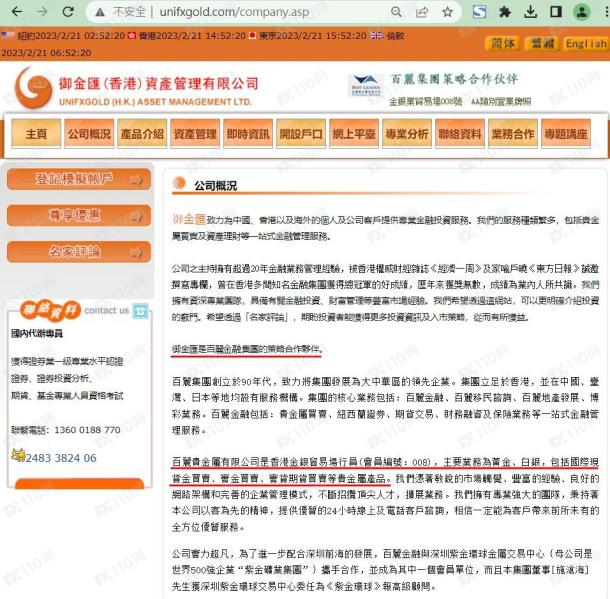Share this page using the share icon
The height and width of the screenshot is (599, 610).
coord(422,12)
